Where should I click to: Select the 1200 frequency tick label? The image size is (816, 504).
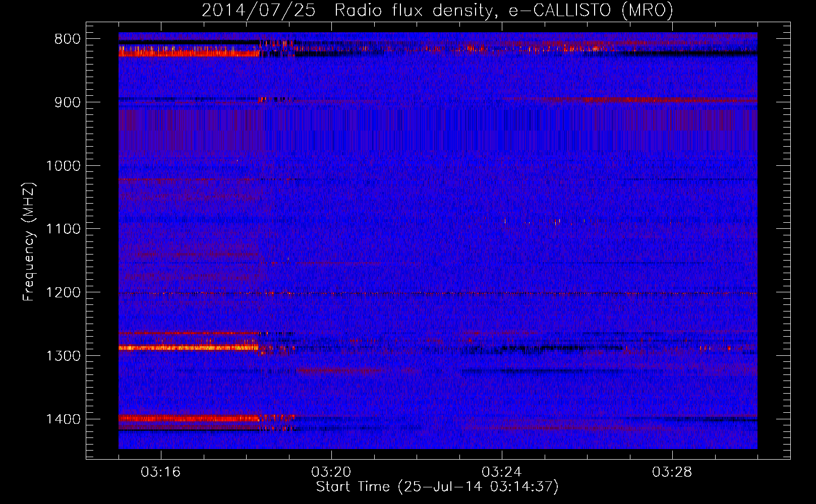pyautogui.click(x=63, y=292)
